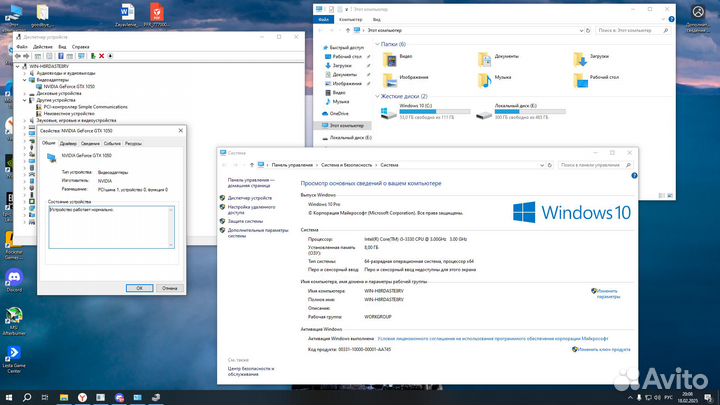Open Файл tab in Explorer

click(x=323, y=20)
